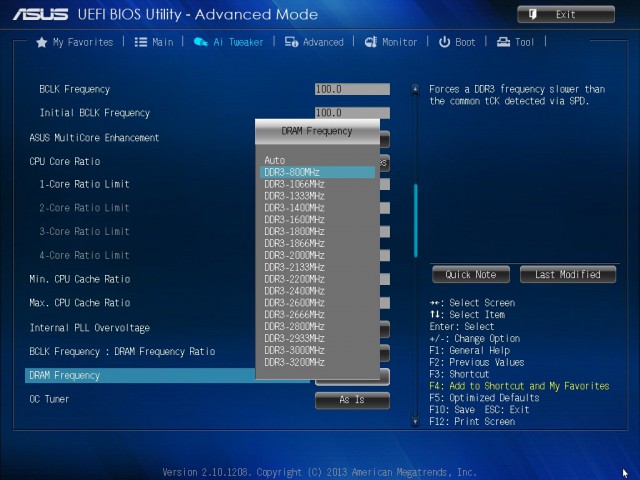The width and height of the screenshot is (640, 480).
Task: Open Quick Note
Action: pos(471,274)
